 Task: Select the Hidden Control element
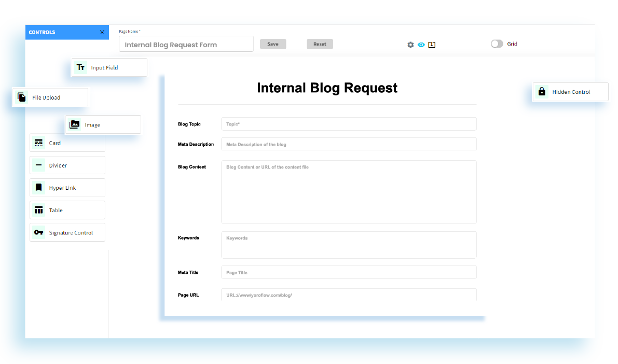570,91
